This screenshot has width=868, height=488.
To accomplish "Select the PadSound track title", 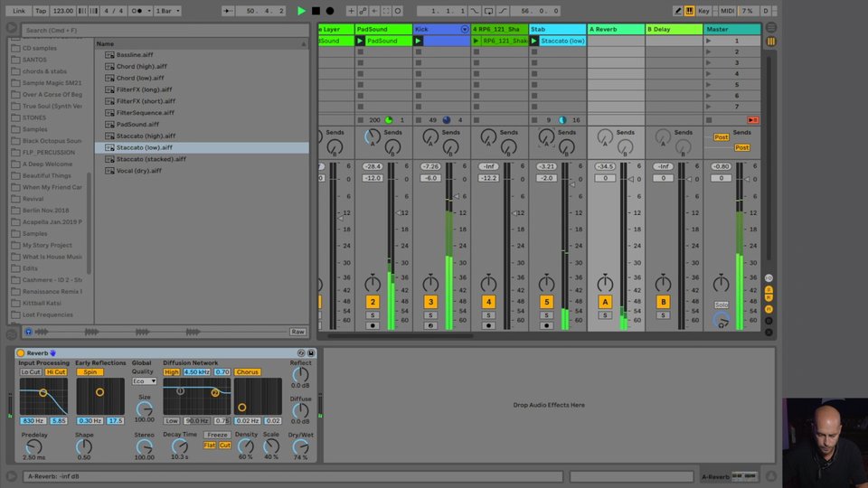I will pyautogui.click(x=383, y=29).
